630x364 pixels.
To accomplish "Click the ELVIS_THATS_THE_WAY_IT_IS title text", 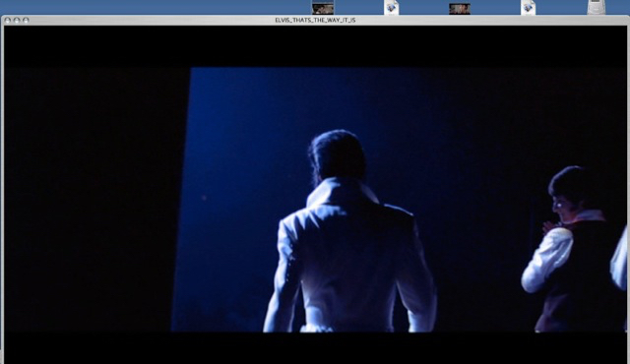I will coord(315,20).
